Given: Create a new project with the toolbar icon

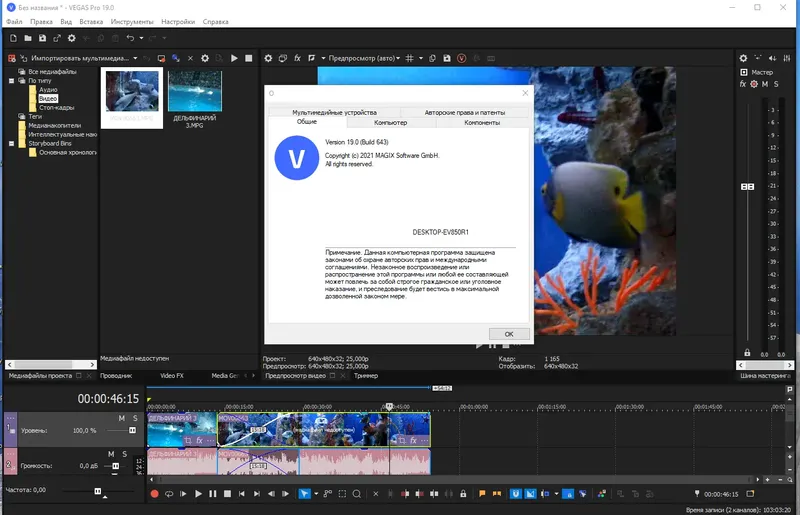Looking at the screenshot, I should (x=13, y=38).
